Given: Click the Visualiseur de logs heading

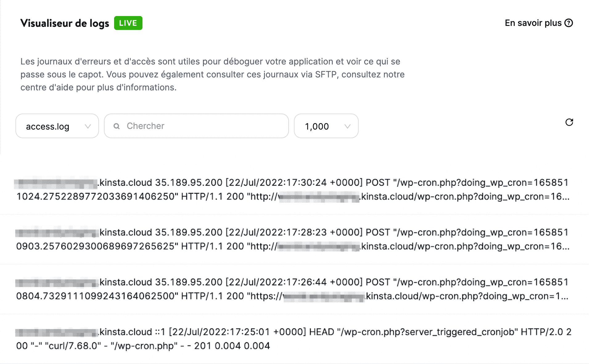Looking at the screenshot, I should pos(65,23).
